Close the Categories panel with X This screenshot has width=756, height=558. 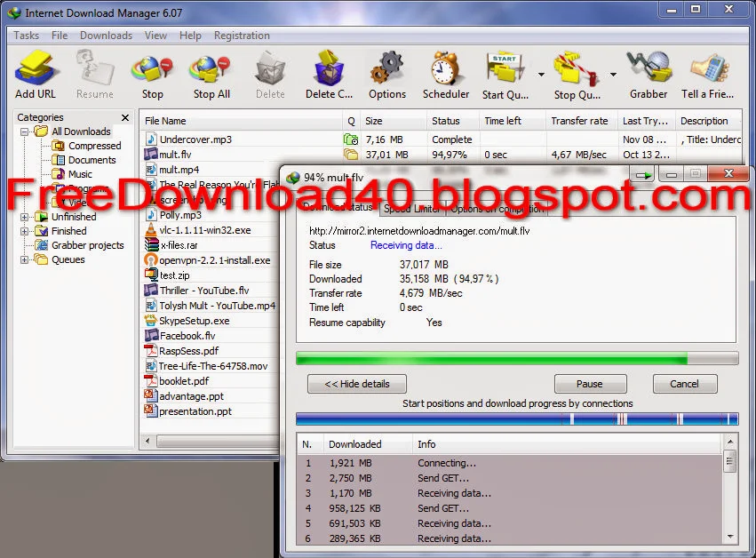(x=125, y=117)
